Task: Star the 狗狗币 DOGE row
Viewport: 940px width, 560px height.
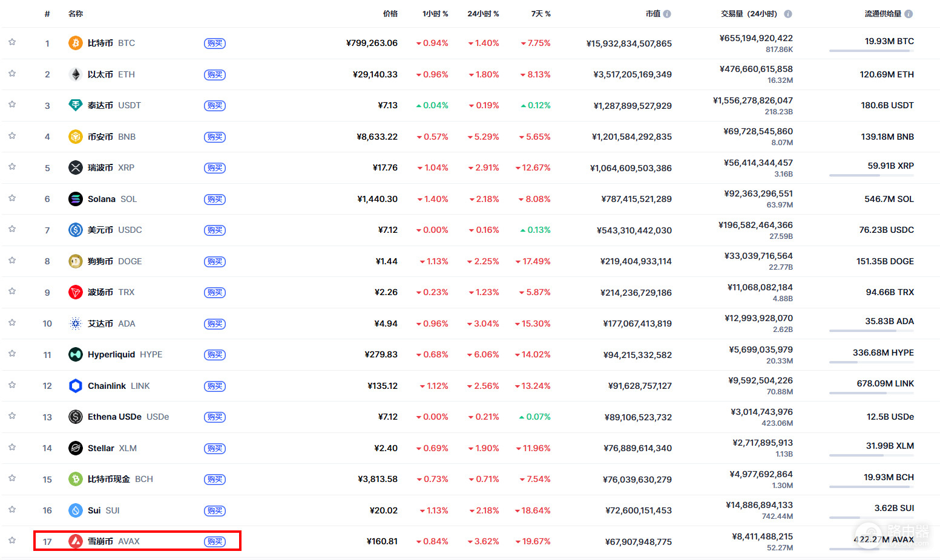Action: tap(12, 260)
